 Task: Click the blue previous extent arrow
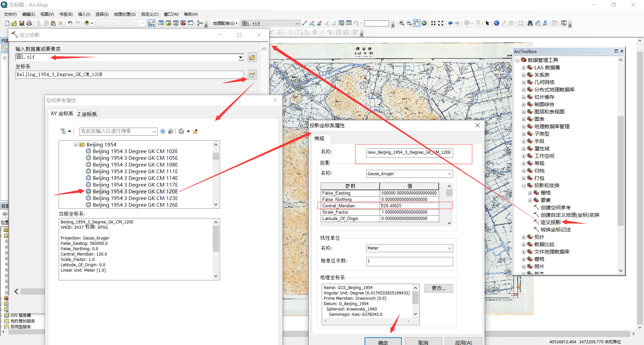(450, 23)
